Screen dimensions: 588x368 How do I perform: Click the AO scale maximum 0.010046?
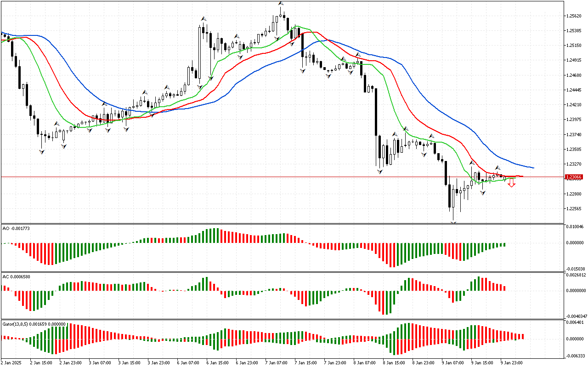click(x=576, y=227)
